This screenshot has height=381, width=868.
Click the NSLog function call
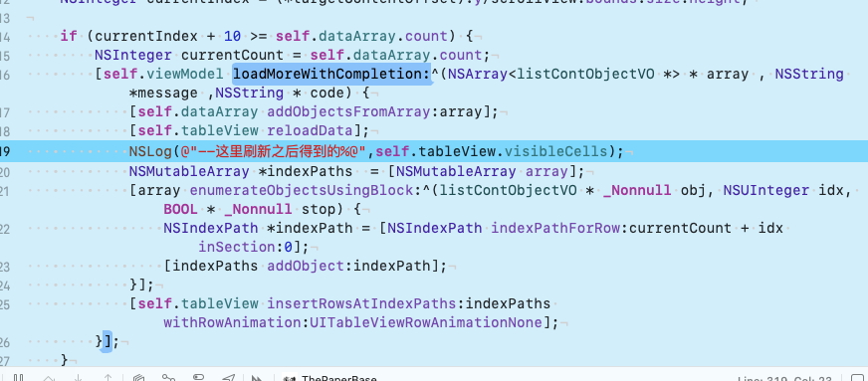coord(150,151)
